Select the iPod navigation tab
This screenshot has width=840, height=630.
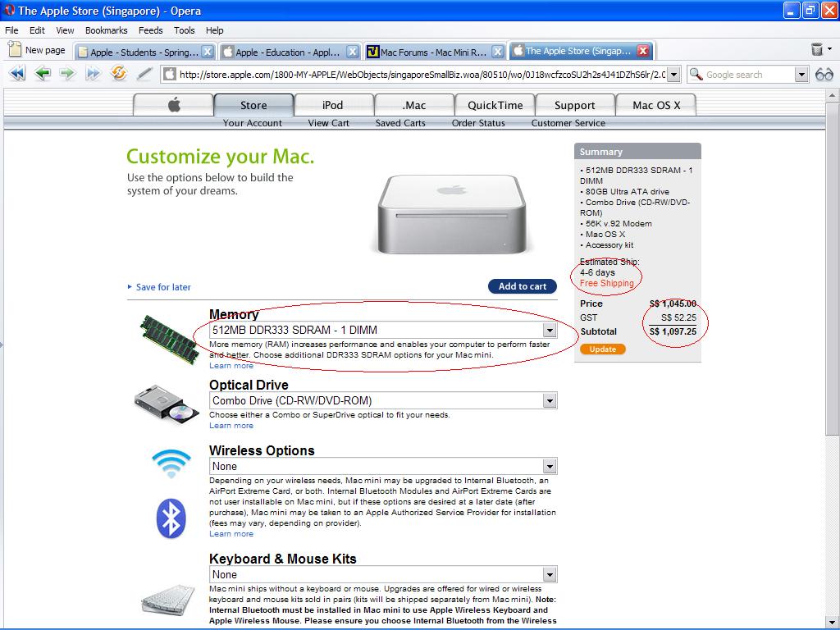[333, 105]
